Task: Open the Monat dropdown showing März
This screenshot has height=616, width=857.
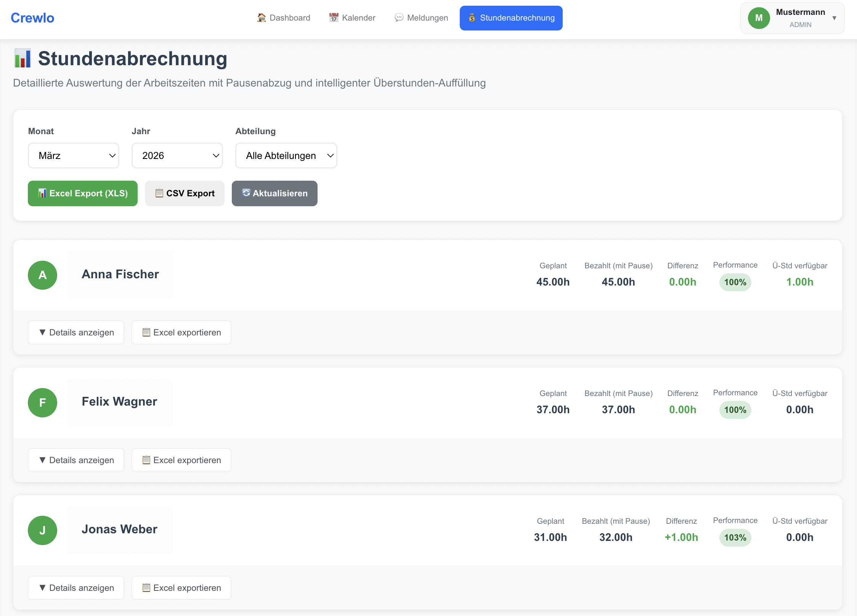Action: pyautogui.click(x=74, y=156)
